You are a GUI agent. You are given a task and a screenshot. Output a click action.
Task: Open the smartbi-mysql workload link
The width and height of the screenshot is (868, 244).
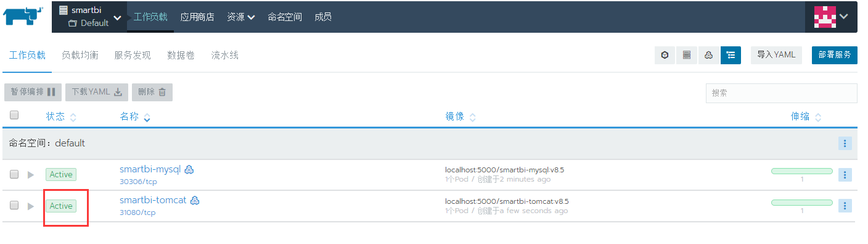coord(150,169)
